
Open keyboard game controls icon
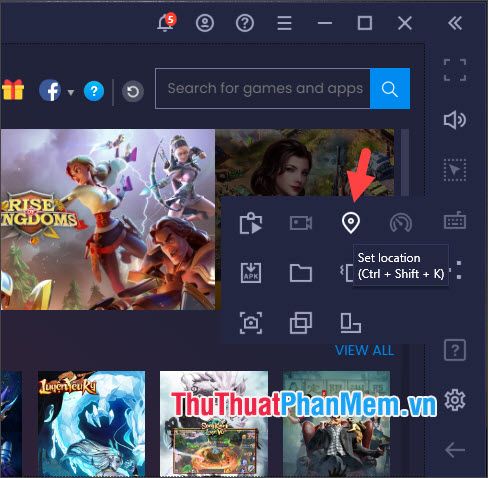455,220
